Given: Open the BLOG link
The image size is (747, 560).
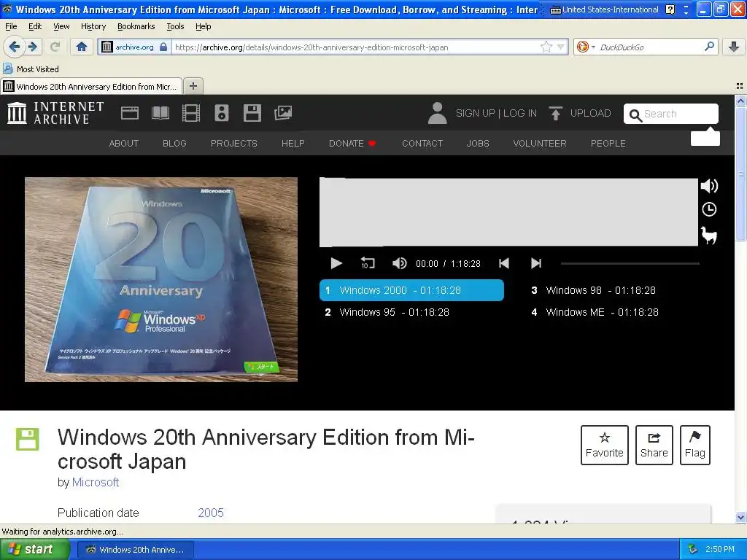Looking at the screenshot, I should (174, 144).
